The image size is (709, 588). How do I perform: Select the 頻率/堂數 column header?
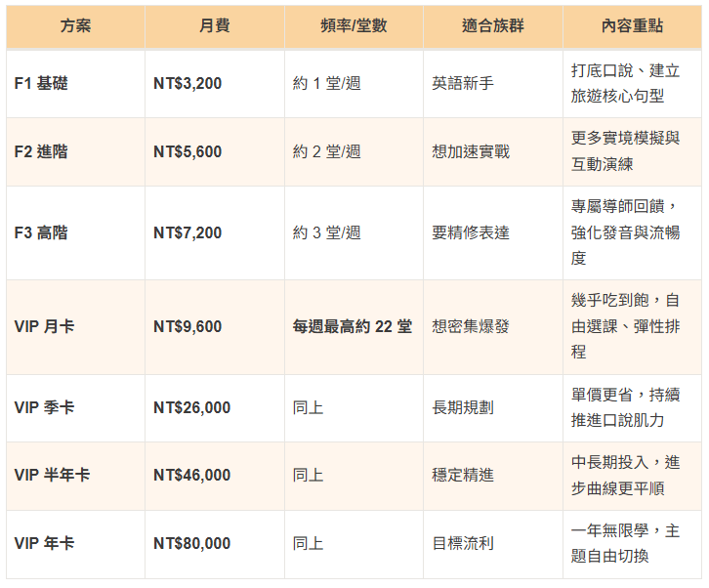pos(354,26)
